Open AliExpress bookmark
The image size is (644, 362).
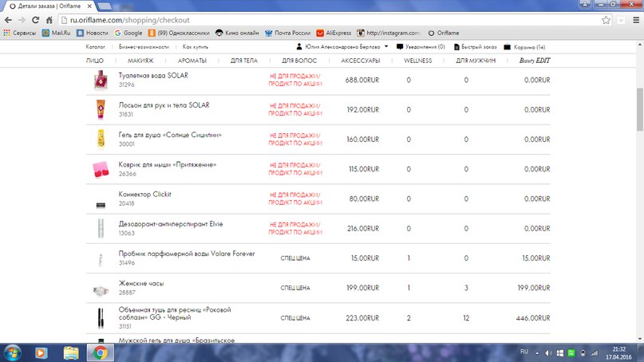(x=334, y=33)
